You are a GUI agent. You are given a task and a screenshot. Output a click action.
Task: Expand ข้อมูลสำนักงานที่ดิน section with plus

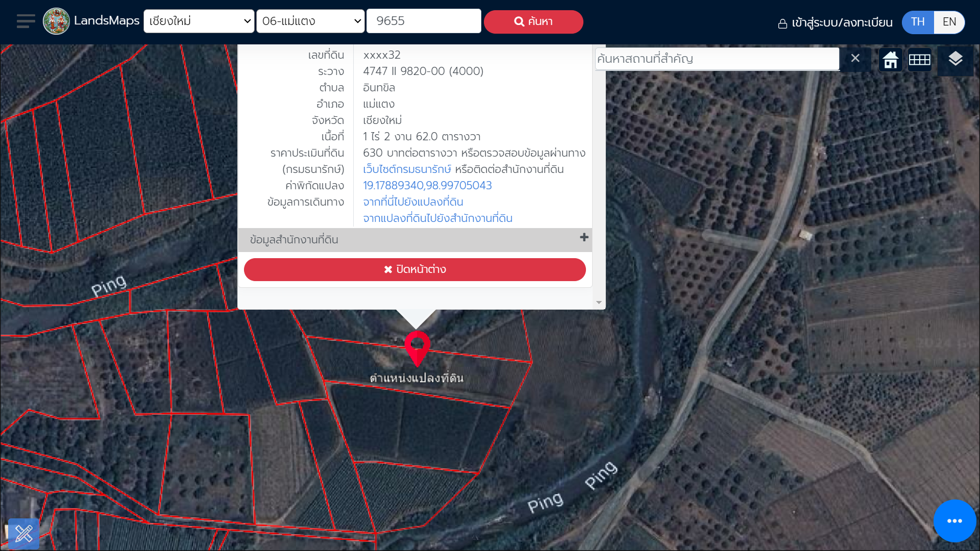(584, 238)
